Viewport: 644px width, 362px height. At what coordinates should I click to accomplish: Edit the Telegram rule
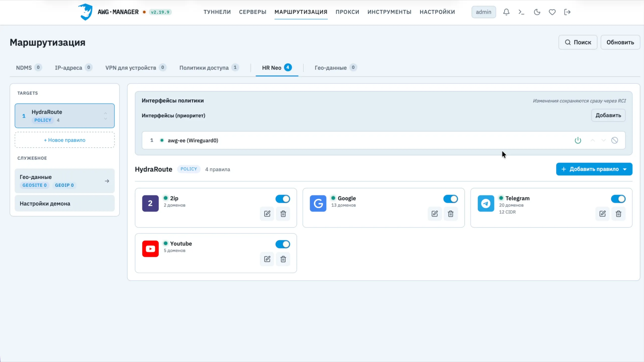coord(602,214)
